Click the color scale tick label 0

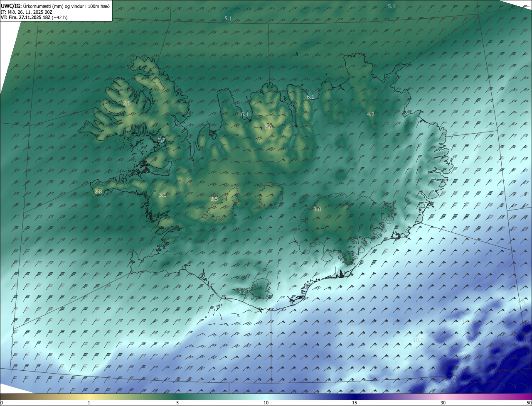pyautogui.click(x=2, y=403)
